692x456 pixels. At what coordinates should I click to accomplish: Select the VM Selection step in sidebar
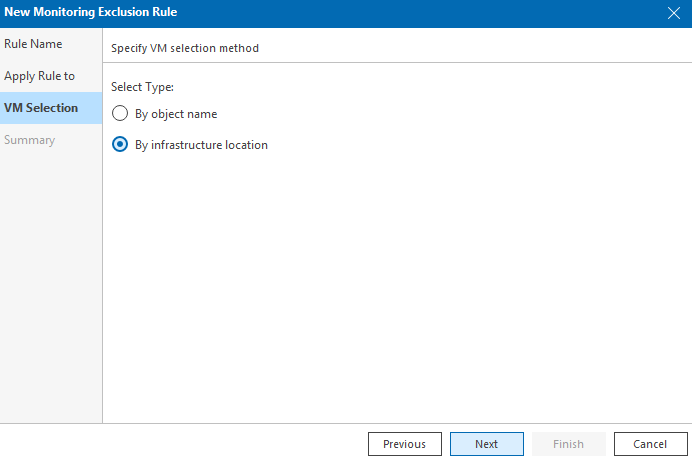(51, 108)
